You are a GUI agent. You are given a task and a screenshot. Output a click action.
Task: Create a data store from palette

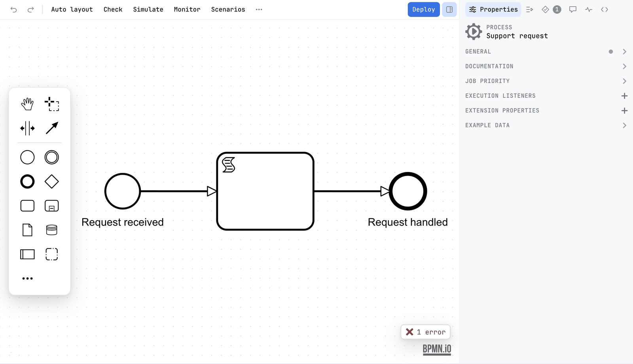[52, 230]
